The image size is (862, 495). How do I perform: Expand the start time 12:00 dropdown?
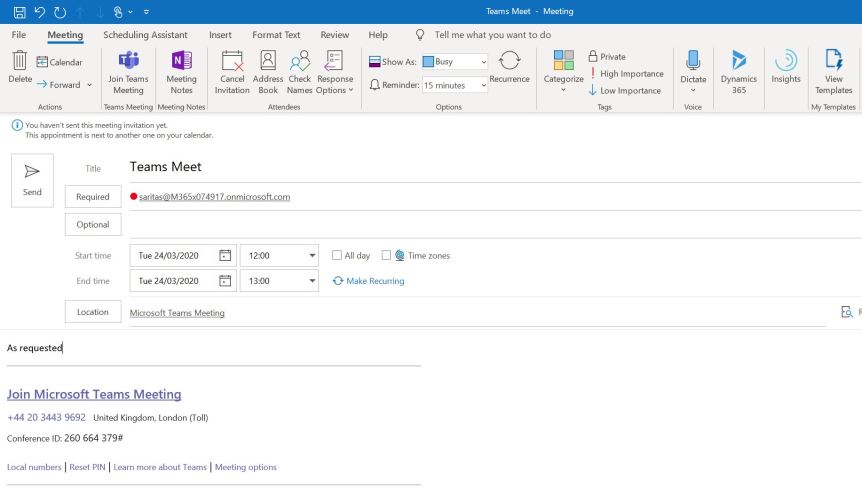(x=312, y=255)
